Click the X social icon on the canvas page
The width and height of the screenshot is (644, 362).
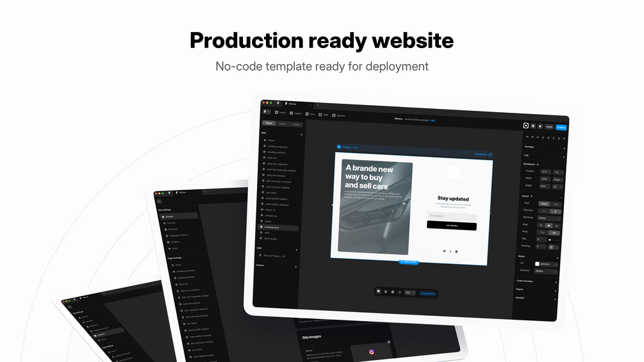(450, 251)
